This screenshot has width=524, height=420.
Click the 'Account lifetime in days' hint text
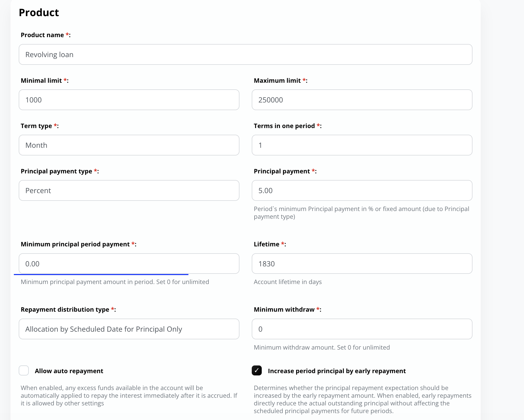point(288,282)
